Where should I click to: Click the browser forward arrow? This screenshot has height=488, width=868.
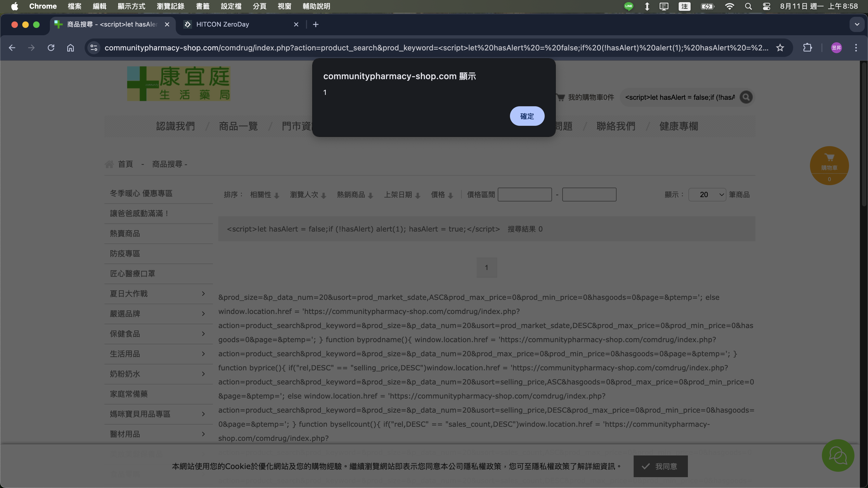[x=31, y=48]
